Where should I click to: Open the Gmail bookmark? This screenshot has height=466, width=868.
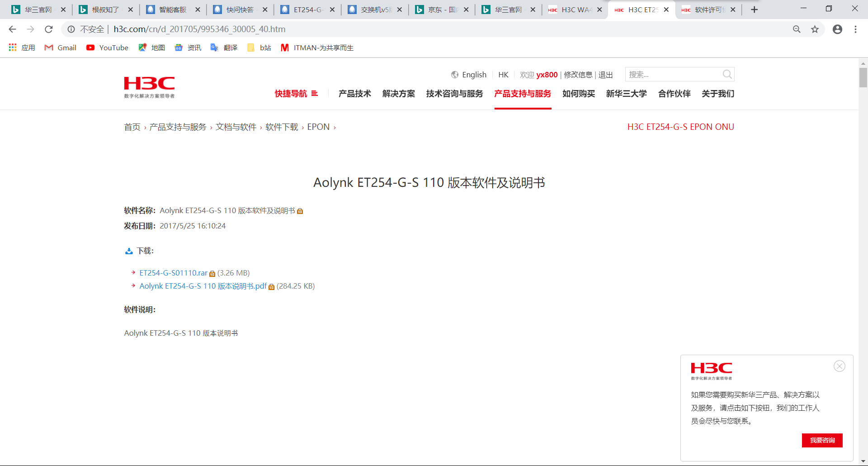tap(60, 48)
